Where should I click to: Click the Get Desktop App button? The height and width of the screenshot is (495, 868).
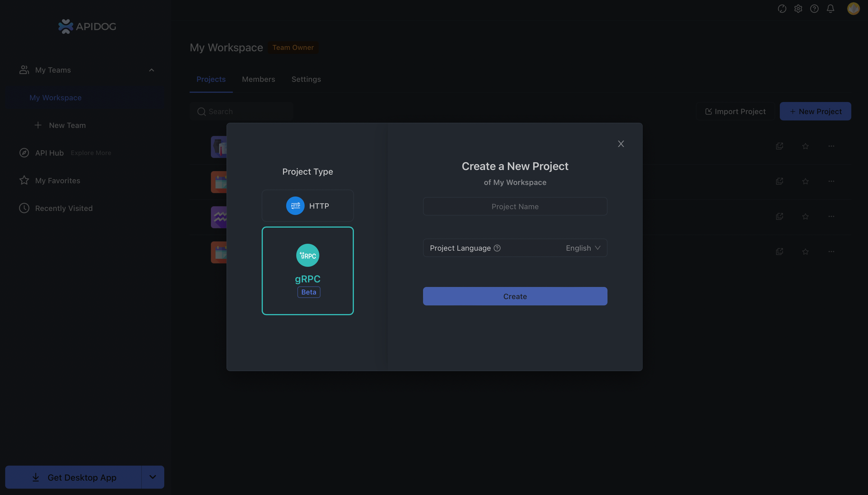(73, 477)
